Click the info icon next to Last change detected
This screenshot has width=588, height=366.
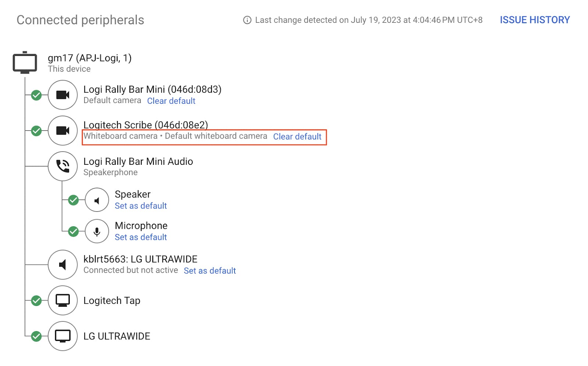coord(247,20)
